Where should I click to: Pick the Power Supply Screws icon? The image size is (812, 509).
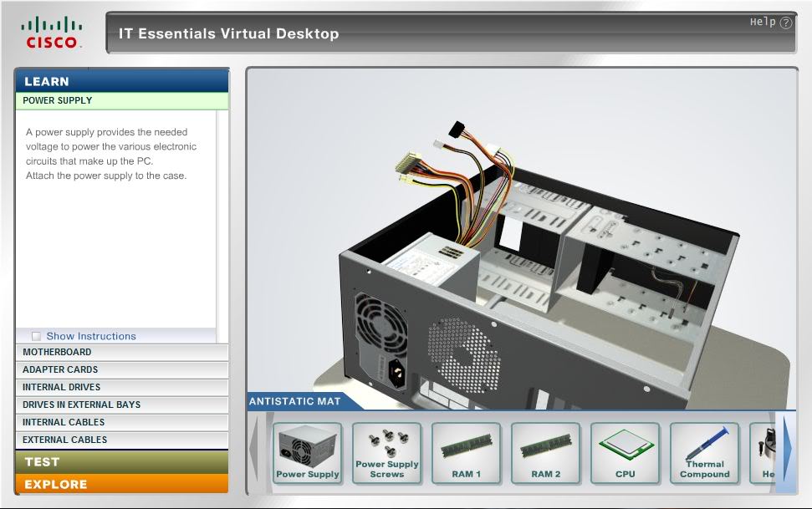(386, 451)
